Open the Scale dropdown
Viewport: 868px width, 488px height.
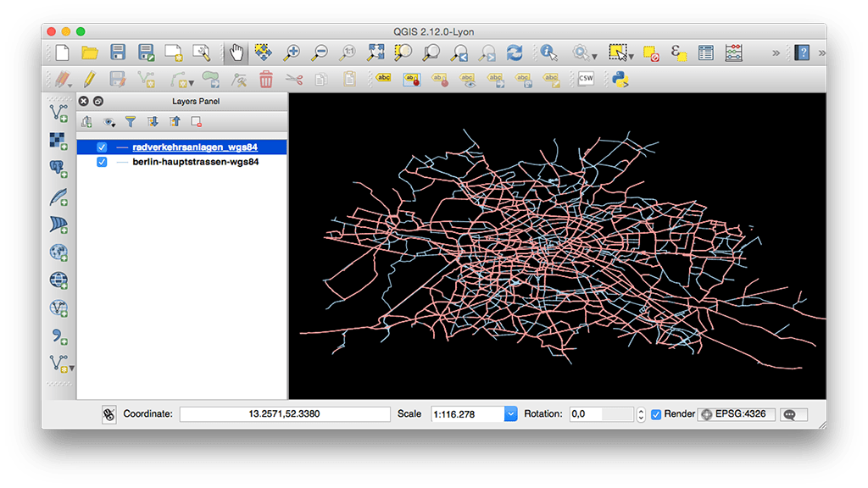510,413
